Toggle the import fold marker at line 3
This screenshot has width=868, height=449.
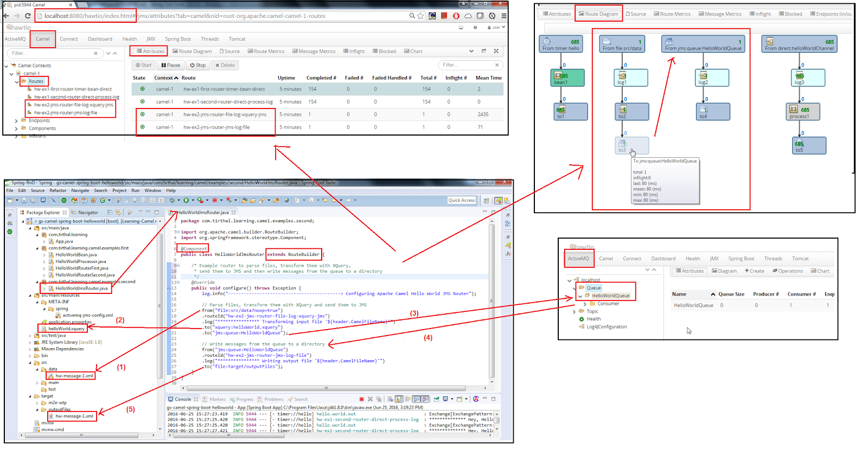[x=178, y=232]
